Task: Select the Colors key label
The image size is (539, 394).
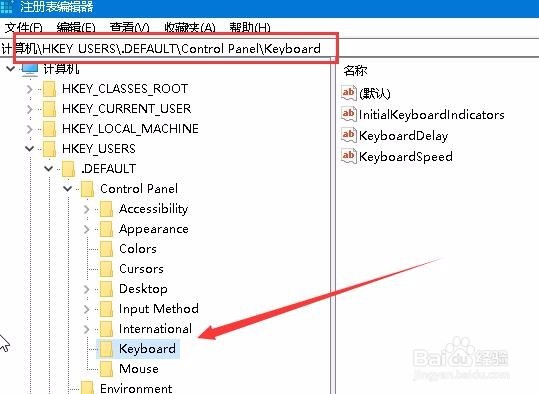Action: click(x=138, y=249)
